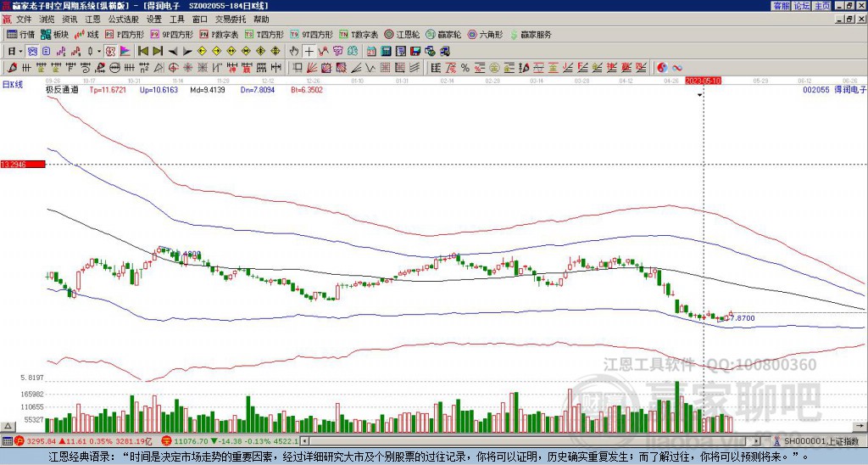Click the 日K线 label
Screen dimensions: 868x465
tap(12, 84)
